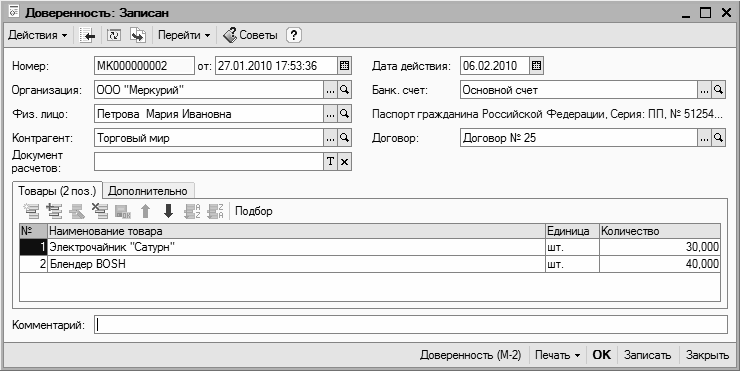Open selection list for Договор field

pyautogui.click(x=704, y=138)
